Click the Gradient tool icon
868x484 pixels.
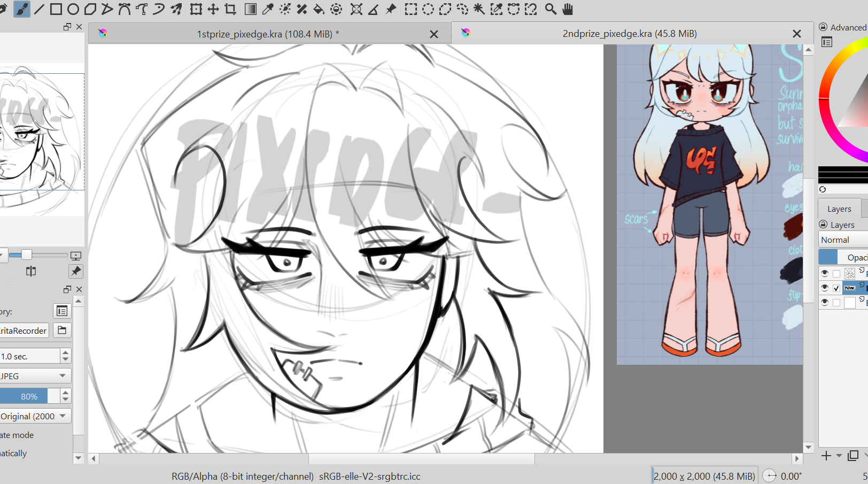click(x=250, y=9)
